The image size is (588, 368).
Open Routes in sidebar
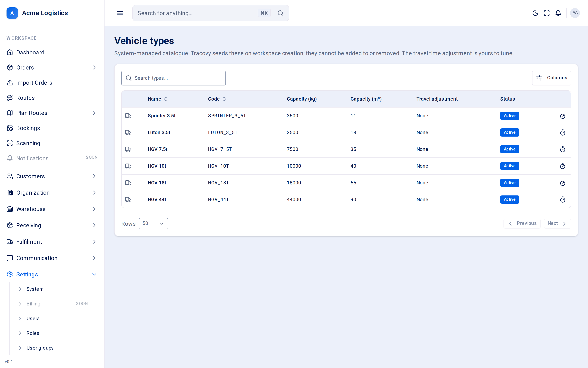(52, 98)
